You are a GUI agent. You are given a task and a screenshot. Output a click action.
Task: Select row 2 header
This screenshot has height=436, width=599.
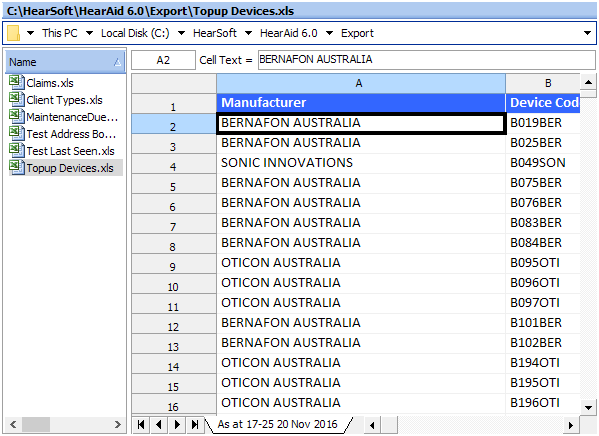point(174,123)
